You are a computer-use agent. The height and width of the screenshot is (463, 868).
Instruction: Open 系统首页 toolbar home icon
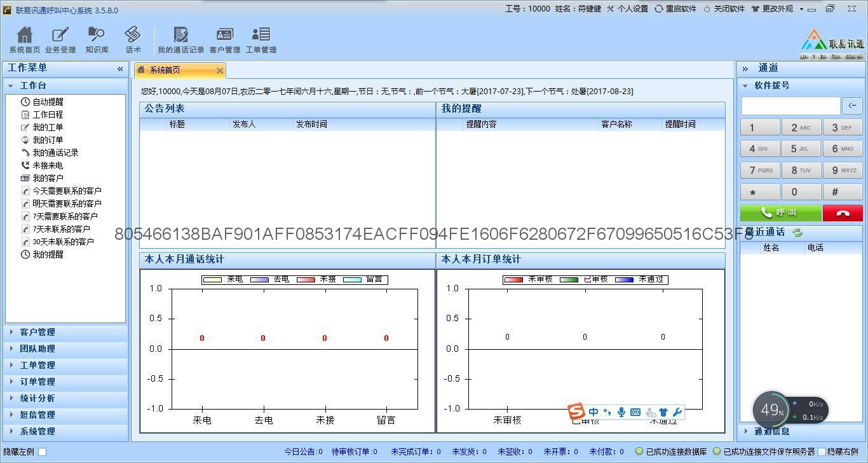(24, 39)
